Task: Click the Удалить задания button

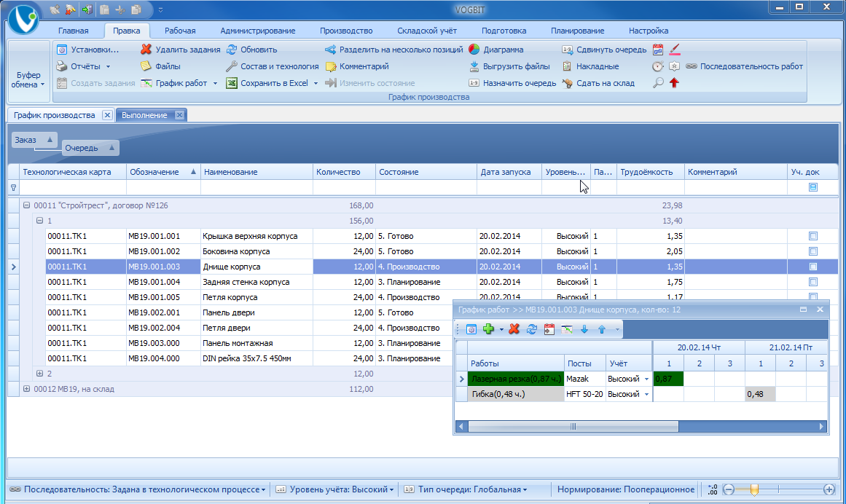Action: (180, 50)
